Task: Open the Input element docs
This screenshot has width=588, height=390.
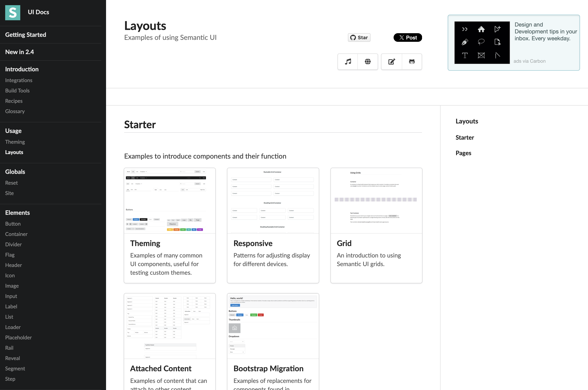Action: tap(11, 296)
